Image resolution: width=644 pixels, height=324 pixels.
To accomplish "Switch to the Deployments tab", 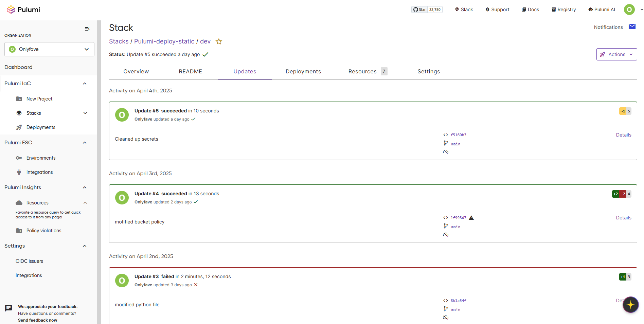I will coord(303,71).
